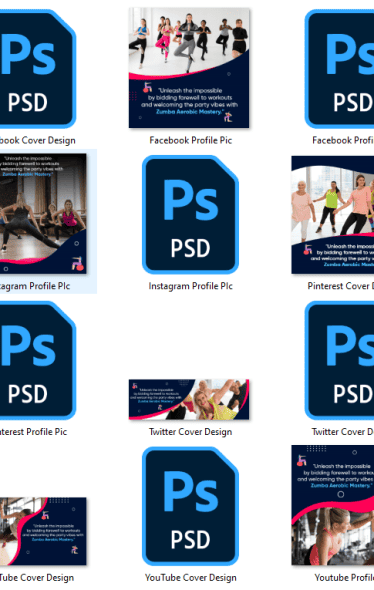Image resolution: width=374 pixels, height=590 pixels.
Task: Select the Facebook Profile PSD file icon
Action: point(339,69)
